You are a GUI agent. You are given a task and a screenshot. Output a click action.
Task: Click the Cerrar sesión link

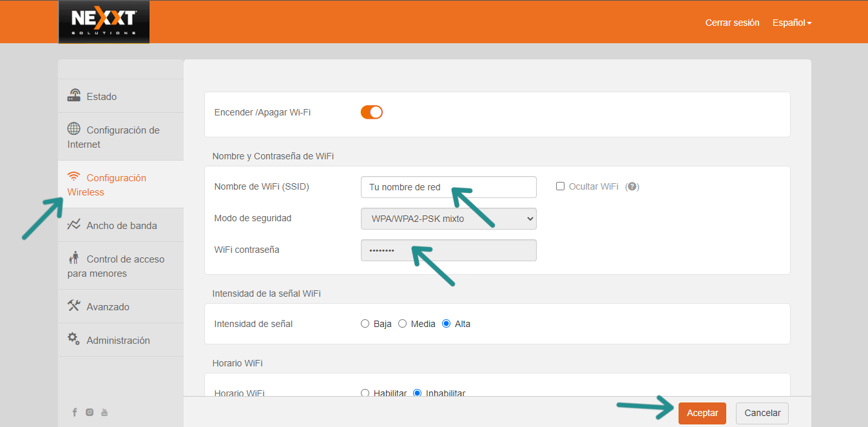tap(732, 23)
